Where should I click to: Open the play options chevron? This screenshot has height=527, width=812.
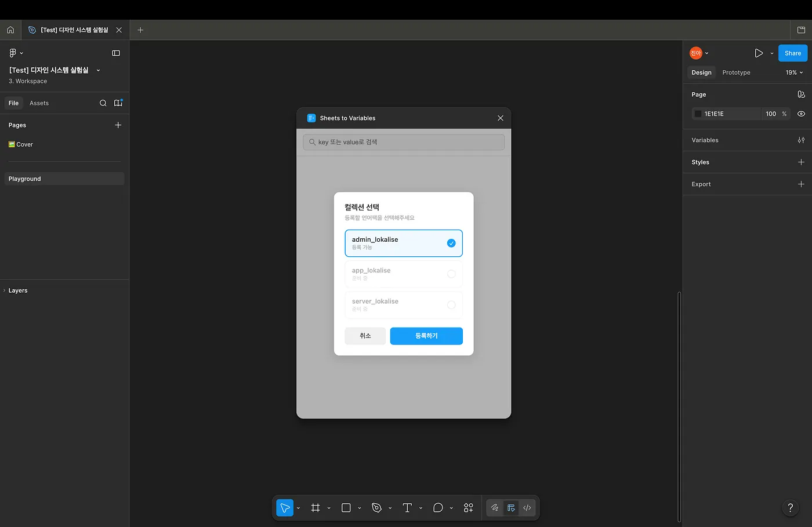772,53
